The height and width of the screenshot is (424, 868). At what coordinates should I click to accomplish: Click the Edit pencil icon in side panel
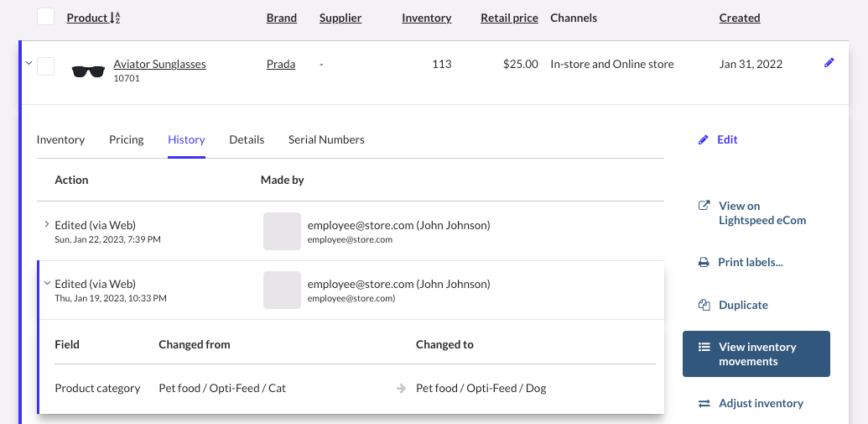pyautogui.click(x=704, y=140)
